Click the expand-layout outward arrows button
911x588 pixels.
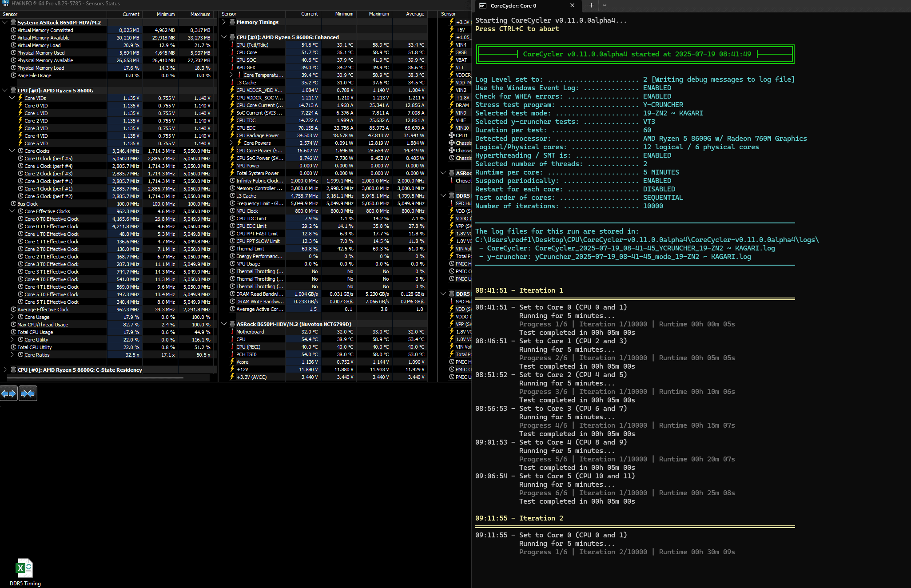click(x=9, y=393)
